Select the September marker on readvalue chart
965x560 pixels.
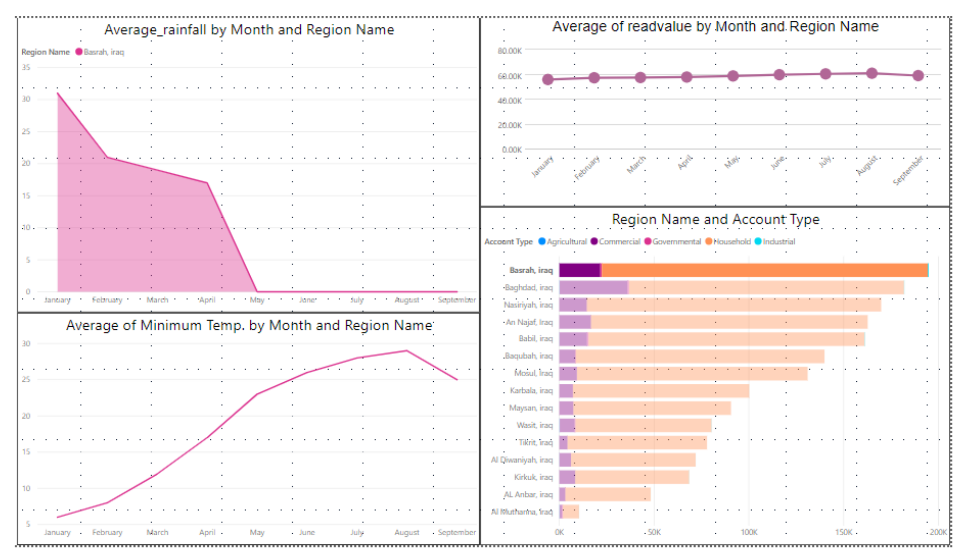coord(918,76)
